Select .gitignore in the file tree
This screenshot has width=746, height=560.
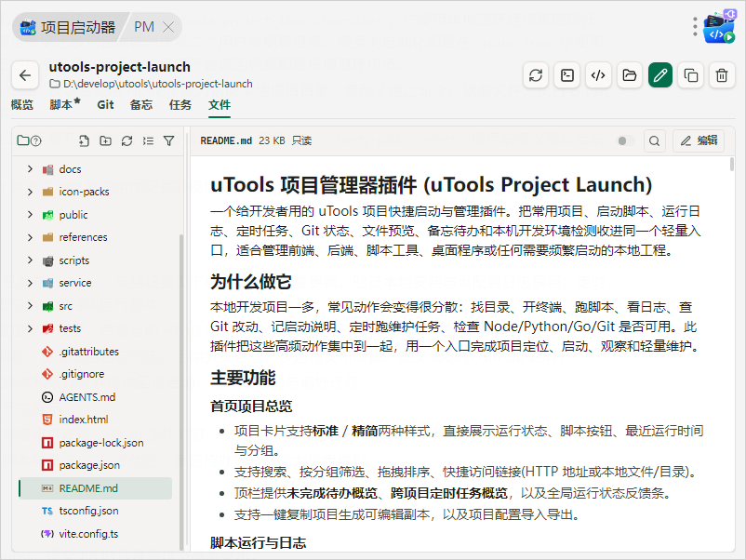(x=96, y=374)
